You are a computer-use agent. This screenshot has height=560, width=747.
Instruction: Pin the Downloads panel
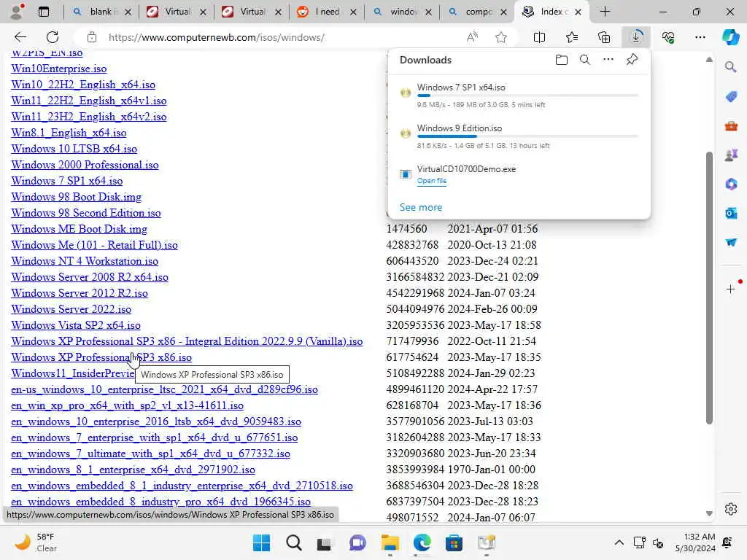pos(632,60)
